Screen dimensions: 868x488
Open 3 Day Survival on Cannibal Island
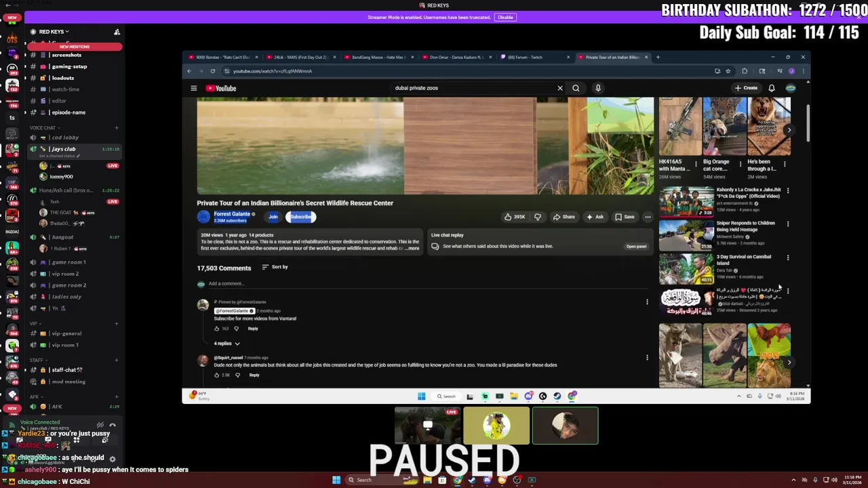686,269
